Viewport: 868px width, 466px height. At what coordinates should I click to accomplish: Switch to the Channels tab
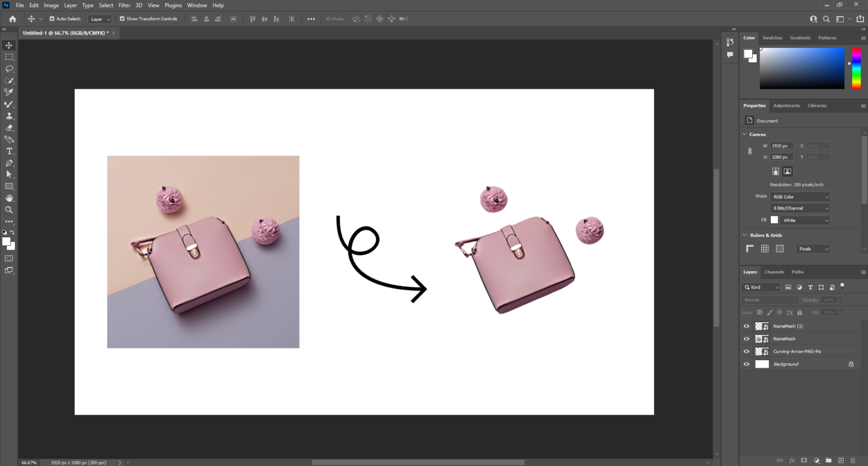click(774, 272)
